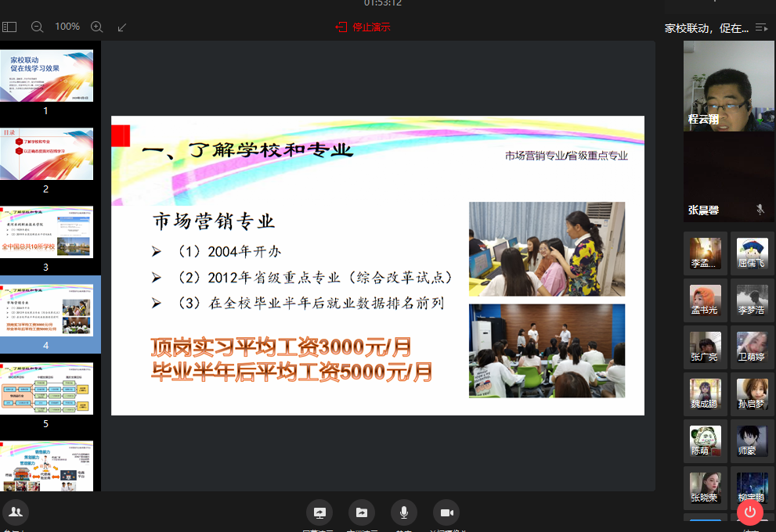This screenshot has height=532, width=776.
Task: Click the shrink arrow icon beside zoom controls
Action: (122, 27)
